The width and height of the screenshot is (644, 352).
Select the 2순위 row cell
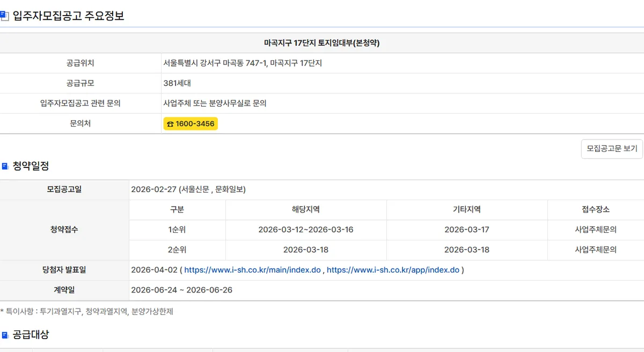(177, 250)
